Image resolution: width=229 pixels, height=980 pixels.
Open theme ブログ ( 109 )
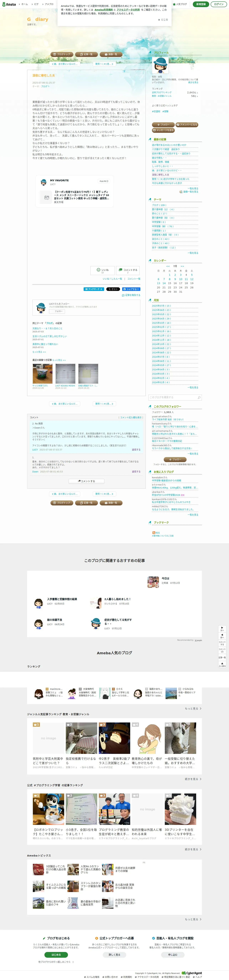tap(159, 205)
